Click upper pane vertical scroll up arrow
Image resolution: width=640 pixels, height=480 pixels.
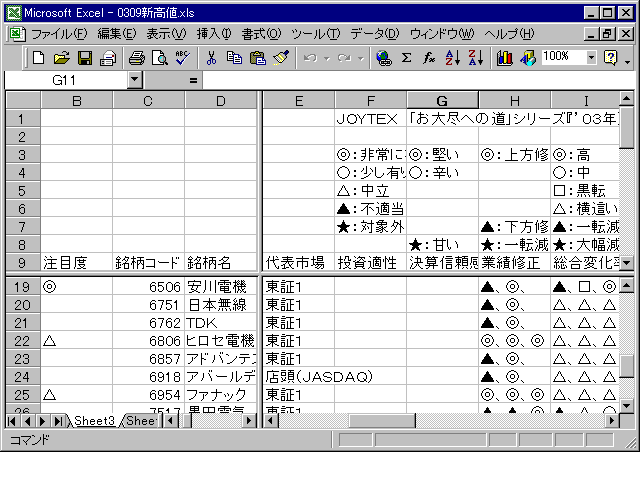pos(627,98)
